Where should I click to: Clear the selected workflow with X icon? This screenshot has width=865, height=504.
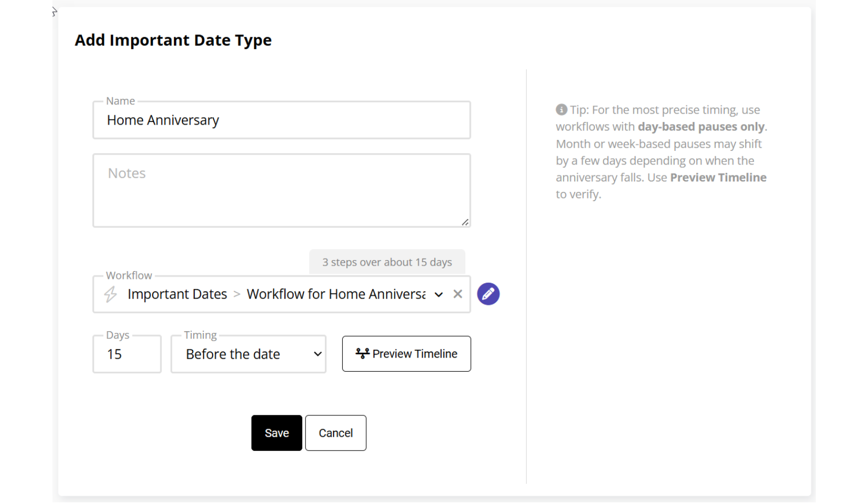[458, 294]
